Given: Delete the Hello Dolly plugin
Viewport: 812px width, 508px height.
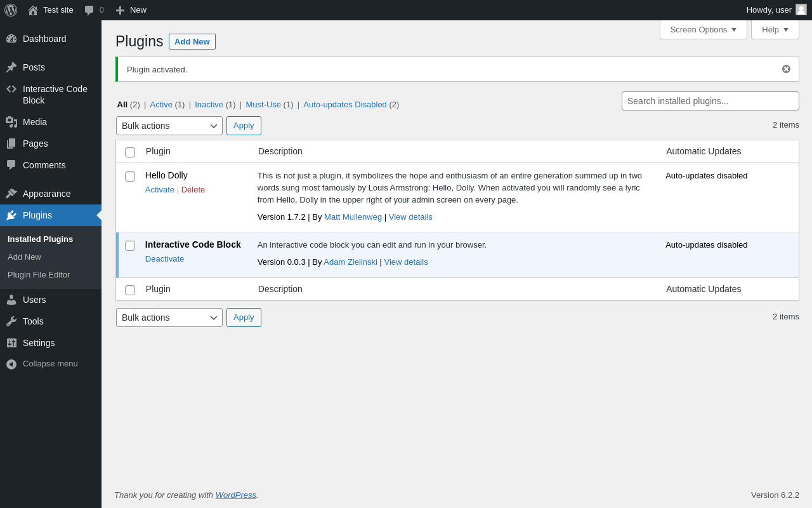Looking at the screenshot, I should point(193,190).
